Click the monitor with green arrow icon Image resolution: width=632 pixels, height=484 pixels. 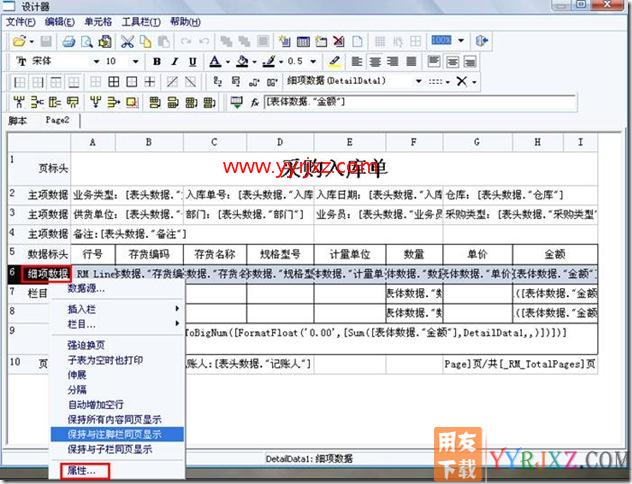coord(237,102)
